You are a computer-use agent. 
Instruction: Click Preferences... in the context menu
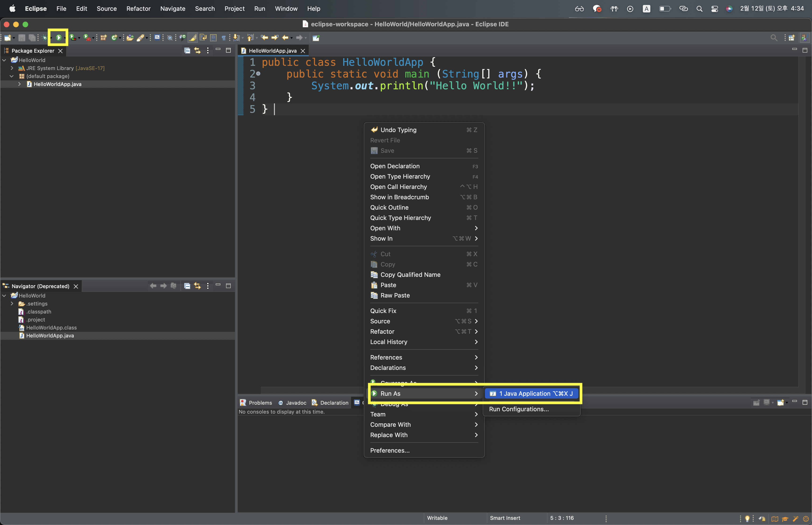[390, 450]
